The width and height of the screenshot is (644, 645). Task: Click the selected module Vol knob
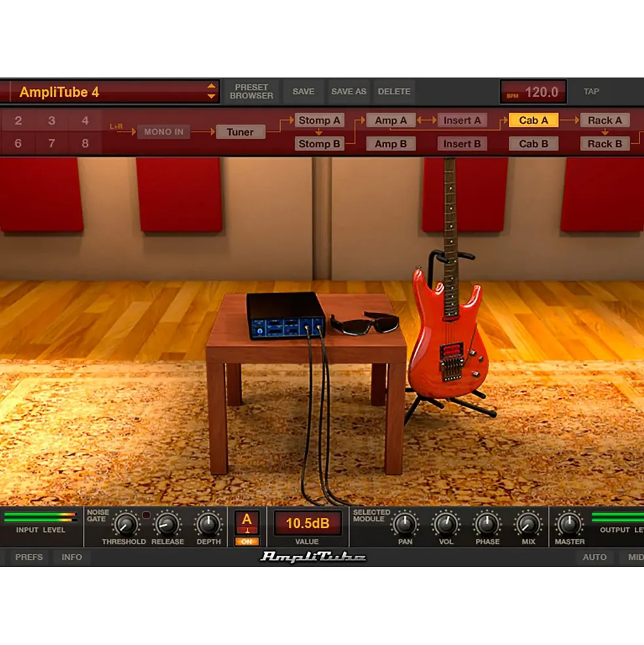[446, 524]
